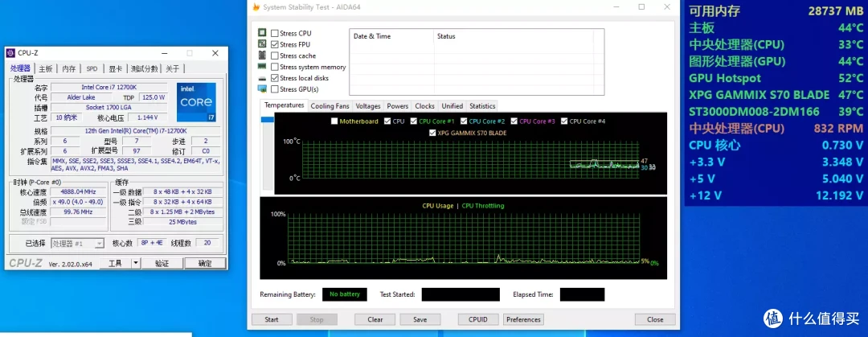Uncheck the Stress FPU option

tap(275, 44)
